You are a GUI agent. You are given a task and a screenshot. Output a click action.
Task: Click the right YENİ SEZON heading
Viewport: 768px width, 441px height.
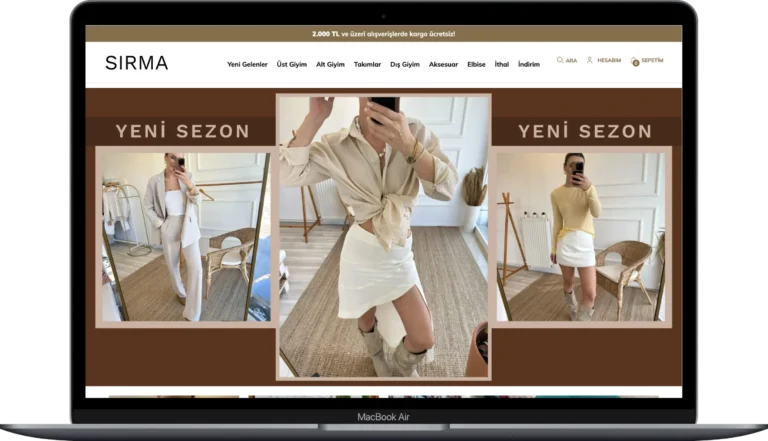(x=585, y=131)
